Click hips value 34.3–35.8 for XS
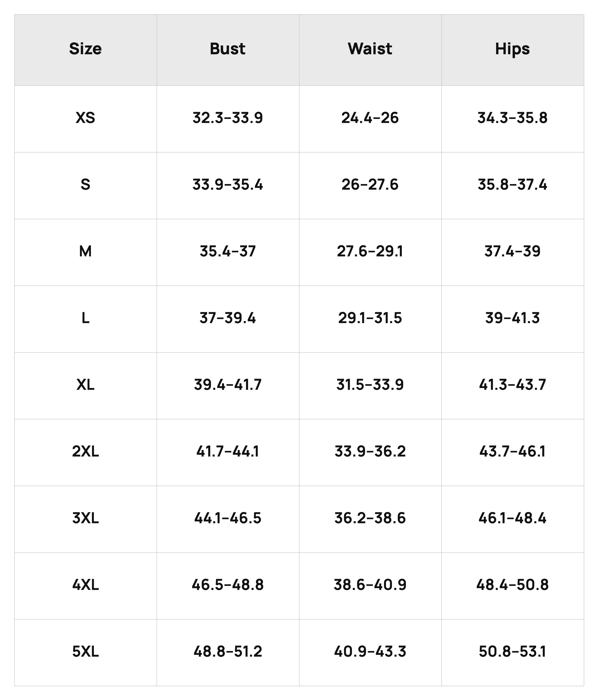Image resolution: width=598 pixels, height=700 pixels. coord(512,118)
